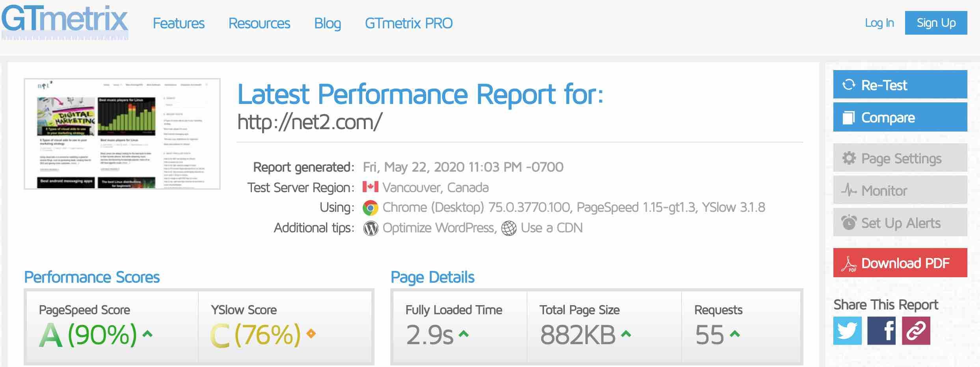Click the YSlow Score C (76%)
This screenshot has height=367, width=980.
pyautogui.click(x=255, y=335)
